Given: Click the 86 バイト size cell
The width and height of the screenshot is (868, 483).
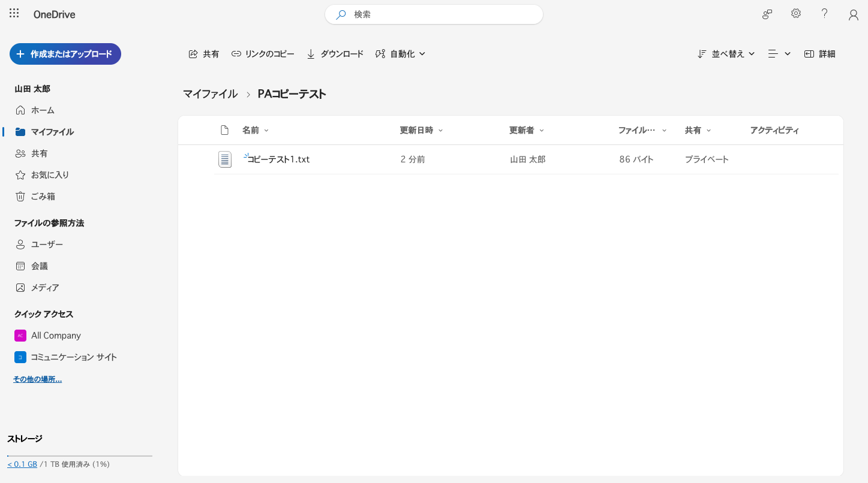Looking at the screenshot, I should pyautogui.click(x=636, y=159).
